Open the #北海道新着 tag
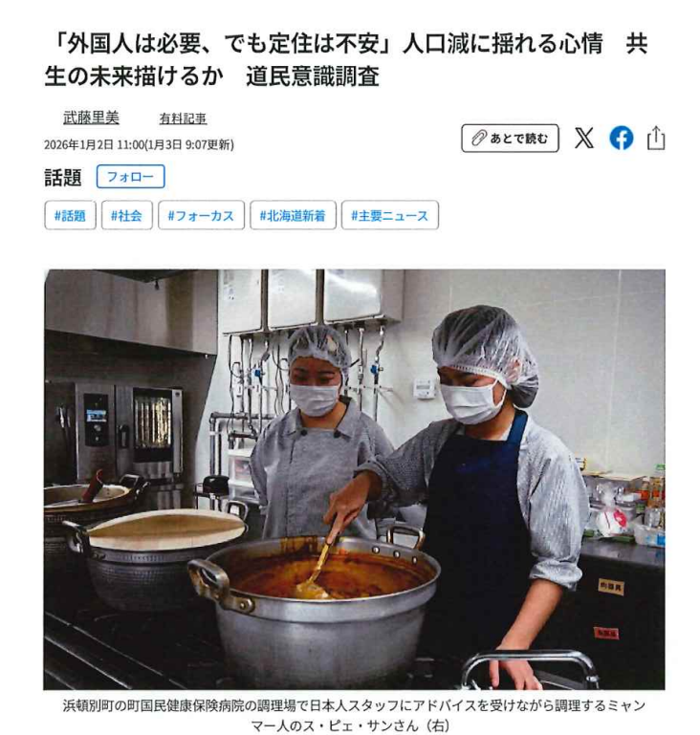The image size is (700, 735). [x=293, y=215]
